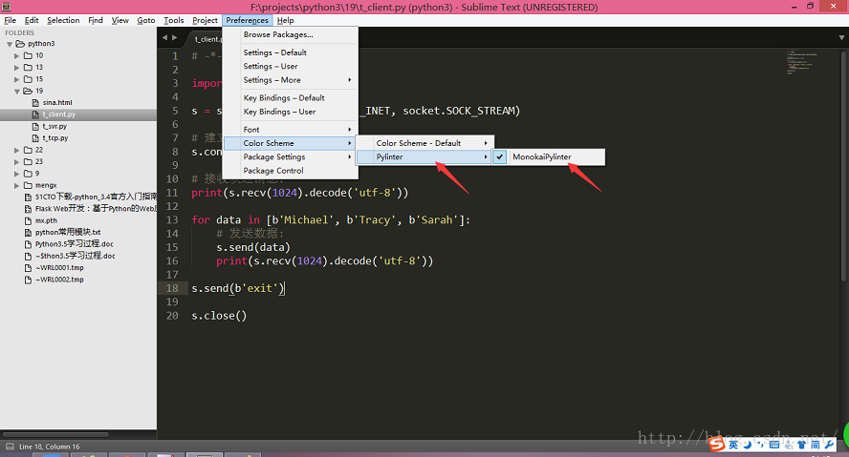Expand folder 13 in the sidebar

coord(17,68)
